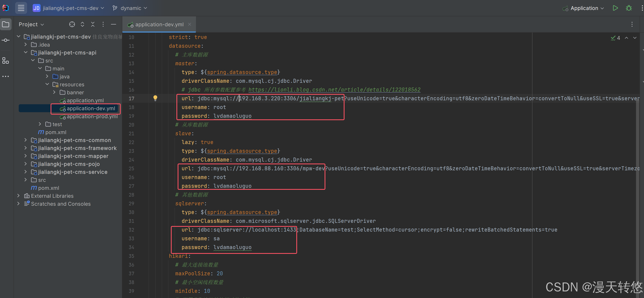Screen dimensions: 644x298
Task: Hide the Project panel with the minimize dash
Action: tap(114, 24)
